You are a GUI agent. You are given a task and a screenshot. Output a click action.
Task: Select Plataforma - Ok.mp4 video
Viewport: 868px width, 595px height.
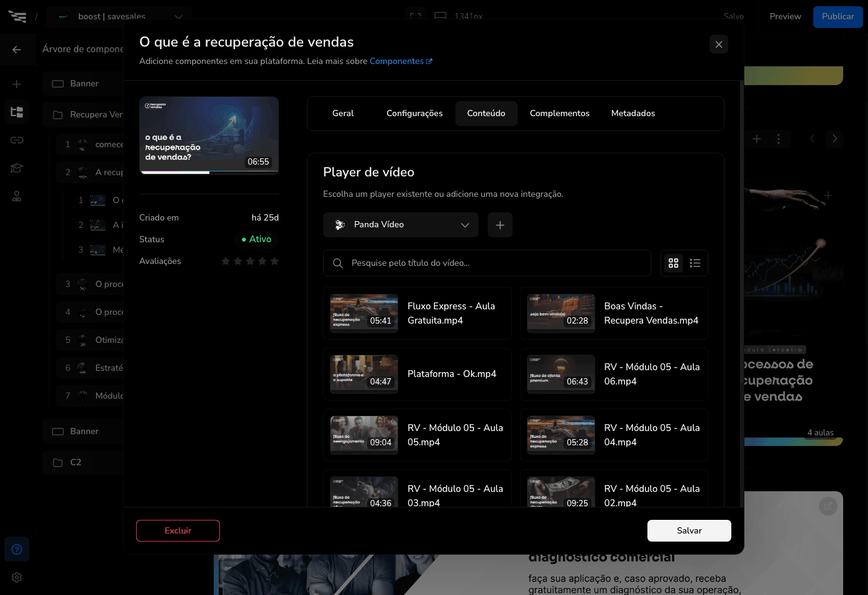tap(418, 375)
